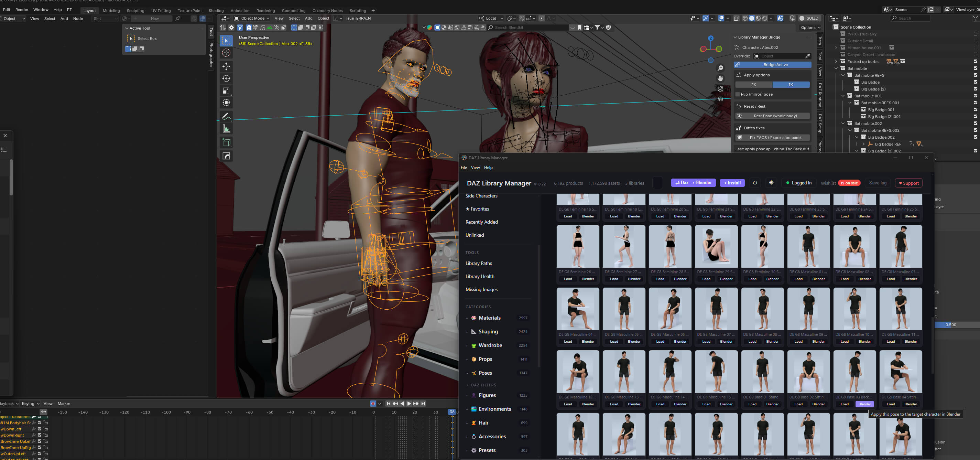Click the eyedropper in the Override field
980x460 pixels.
[807, 56]
